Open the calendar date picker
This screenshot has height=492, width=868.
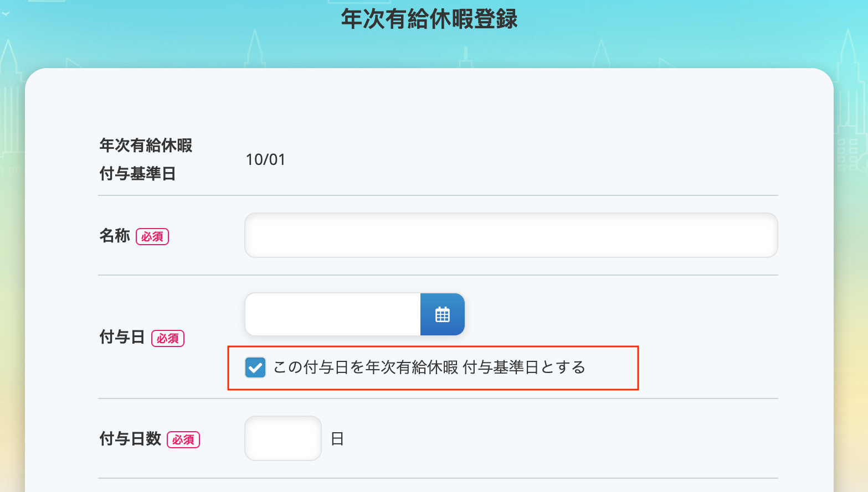click(x=442, y=314)
